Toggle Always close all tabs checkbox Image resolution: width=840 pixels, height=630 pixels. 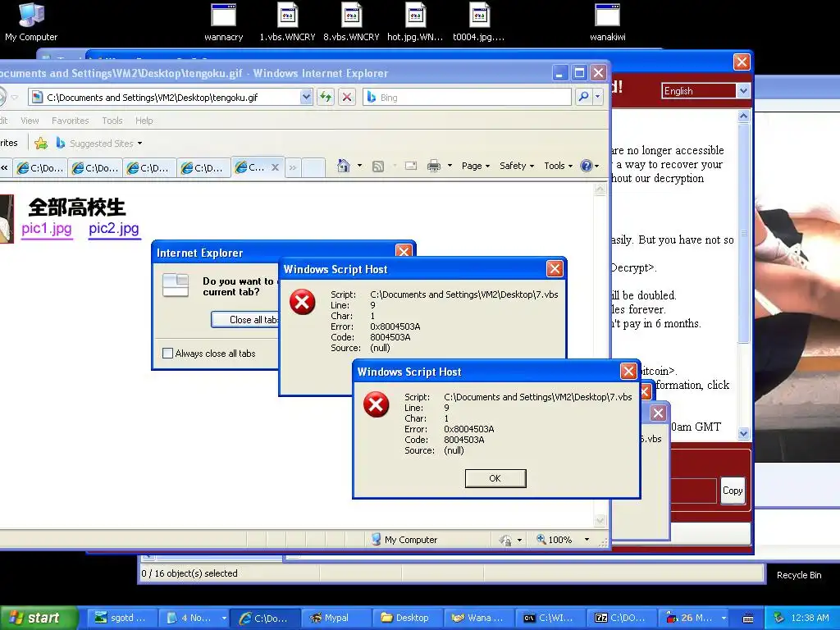coord(167,353)
